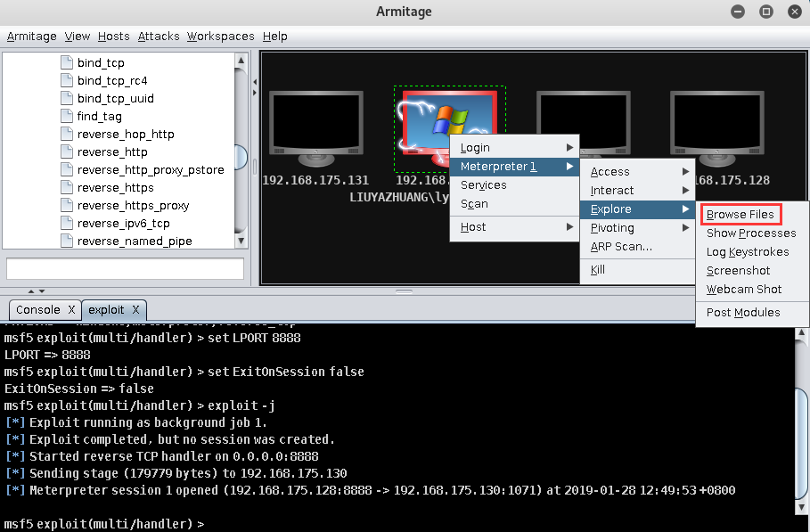Click the file icon beside find_tag
This screenshot has height=532, width=810.
pyautogui.click(x=67, y=116)
